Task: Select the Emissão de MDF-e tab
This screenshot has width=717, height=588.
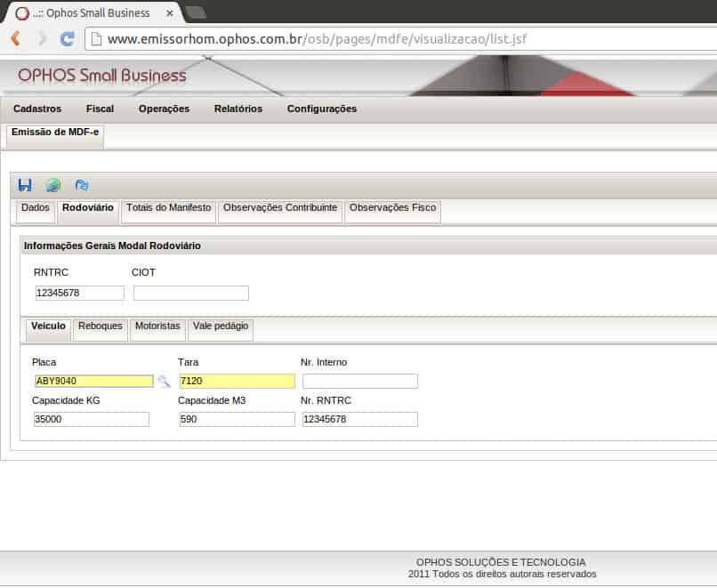Action: 55,136
